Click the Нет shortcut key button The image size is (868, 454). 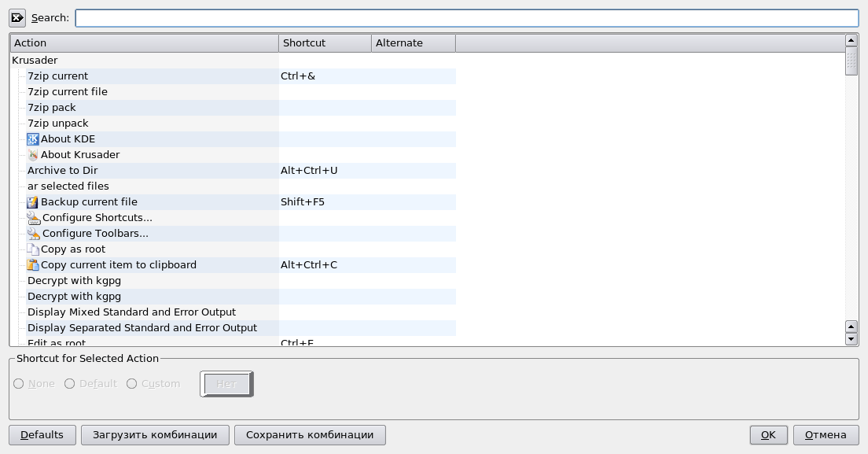pos(226,384)
